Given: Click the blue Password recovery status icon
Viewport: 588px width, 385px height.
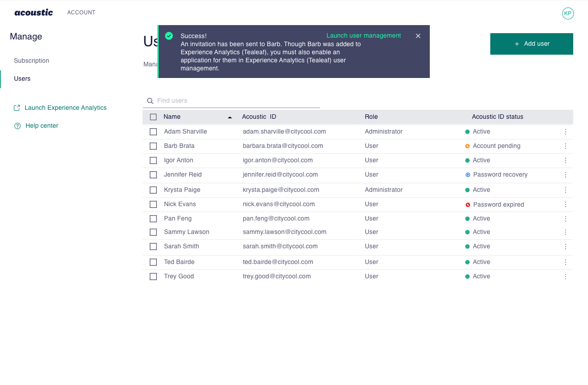Looking at the screenshot, I should point(468,175).
